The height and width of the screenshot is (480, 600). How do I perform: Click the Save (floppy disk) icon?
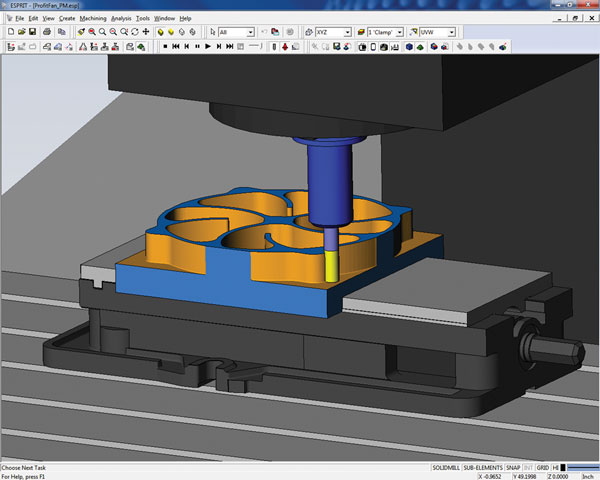(33, 32)
